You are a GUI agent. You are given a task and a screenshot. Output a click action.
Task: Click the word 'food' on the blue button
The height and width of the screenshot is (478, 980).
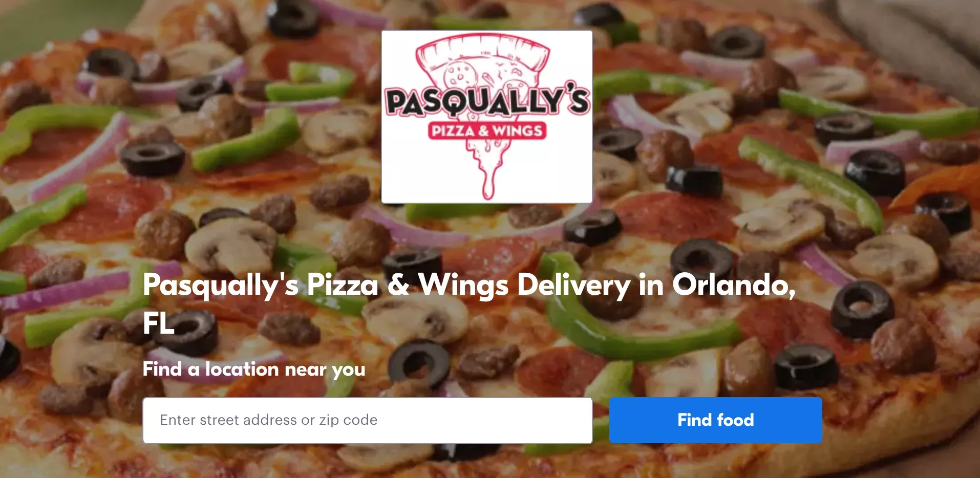tap(735, 420)
